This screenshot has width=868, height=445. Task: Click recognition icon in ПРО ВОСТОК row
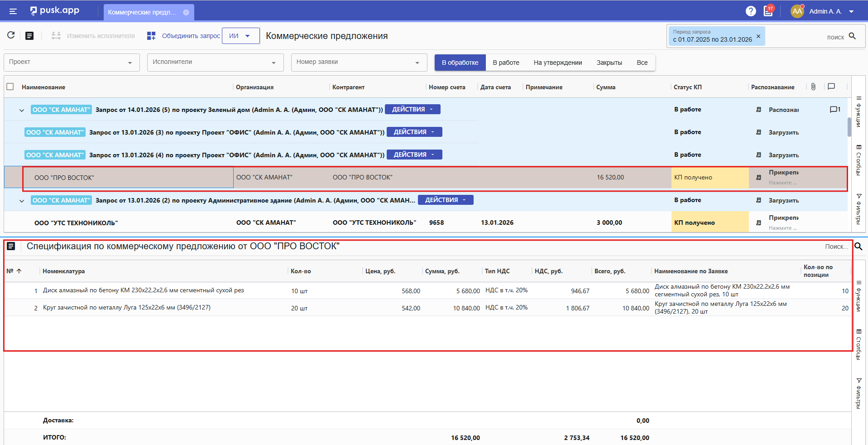758,178
